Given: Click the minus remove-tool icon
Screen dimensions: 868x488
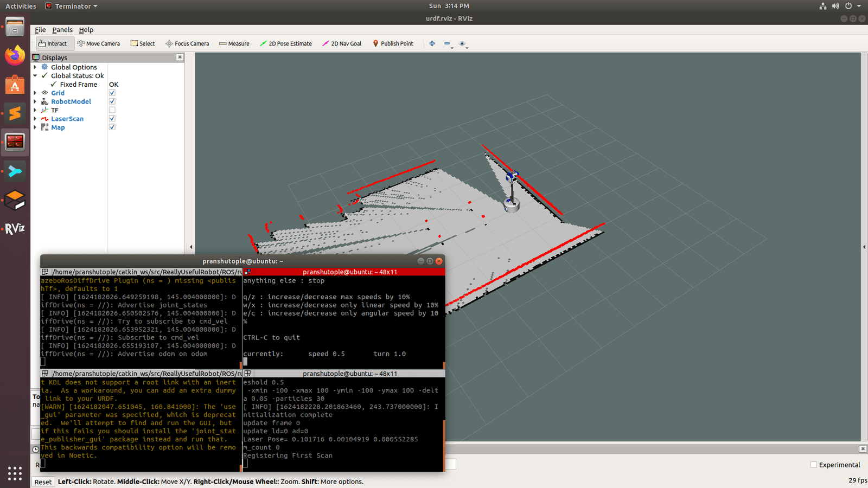Looking at the screenshot, I should coord(447,43).
